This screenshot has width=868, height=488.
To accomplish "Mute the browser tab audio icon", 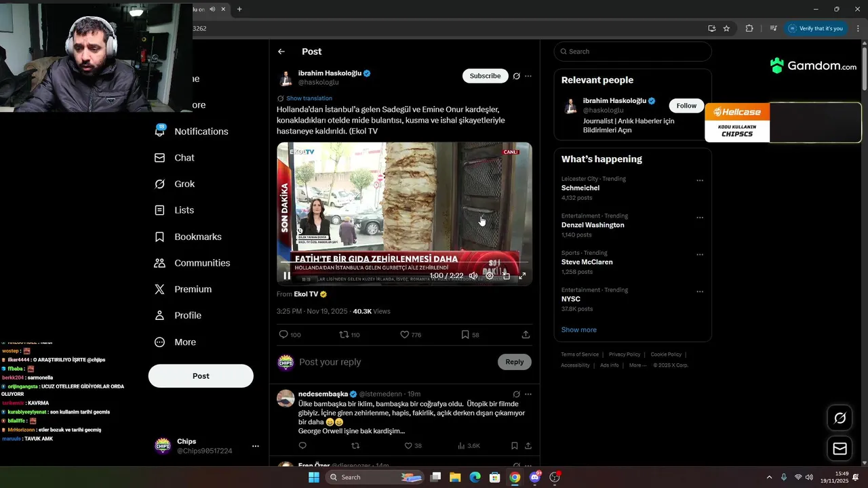I will click(212, 9).
